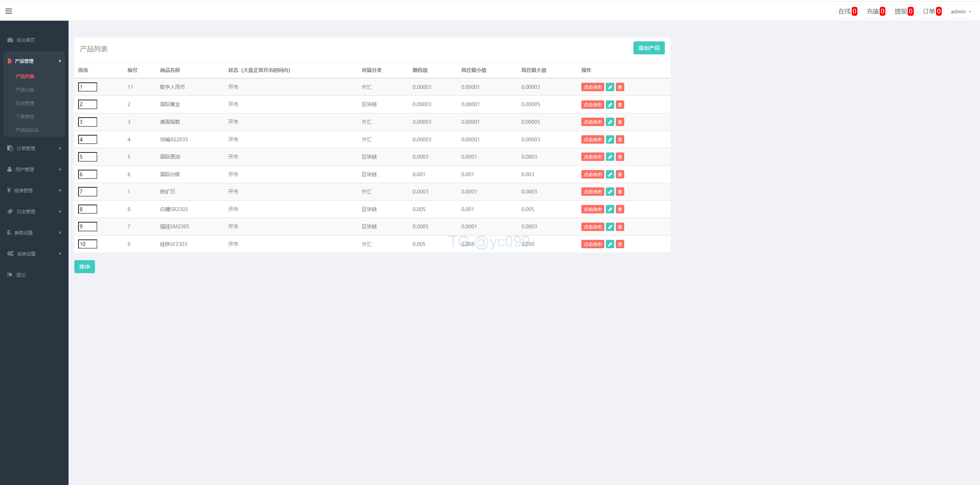Click sort order input for 国际黄金
980x485 pixels.
(88, 104)
